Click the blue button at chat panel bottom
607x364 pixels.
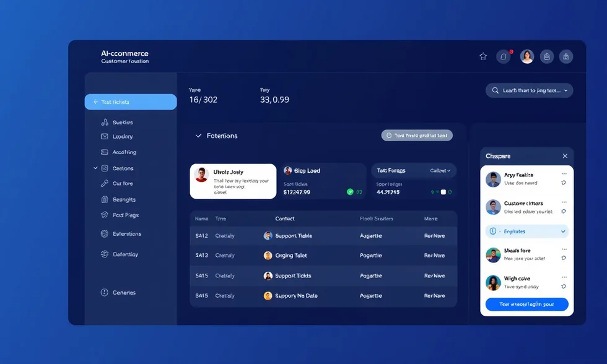click(x=526, y=305)
